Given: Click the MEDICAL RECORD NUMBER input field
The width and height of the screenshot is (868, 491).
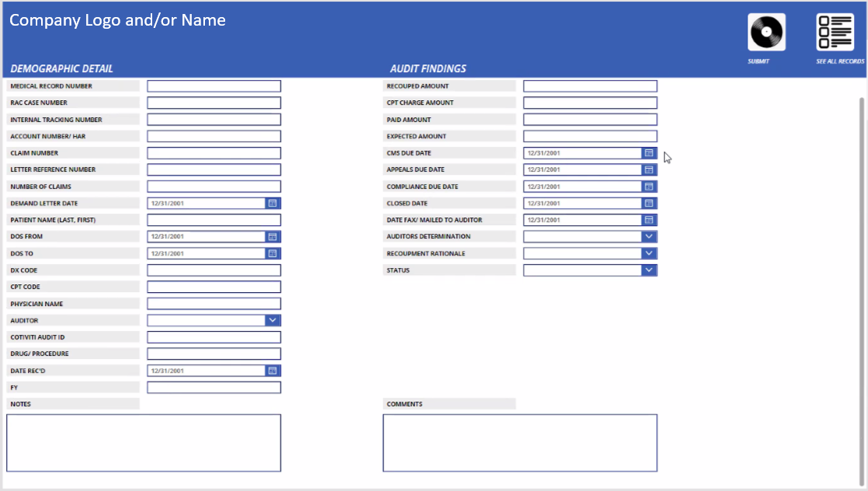Looking at the screenshot, I should pyautogui.click(x=214, y=85).
